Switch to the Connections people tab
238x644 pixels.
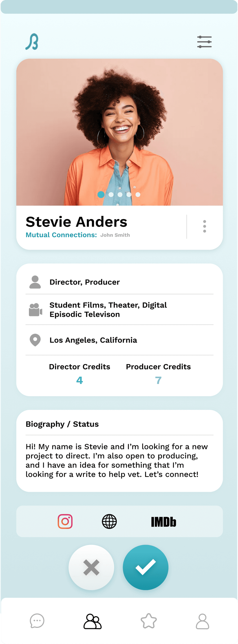click(x=93, y=621)
